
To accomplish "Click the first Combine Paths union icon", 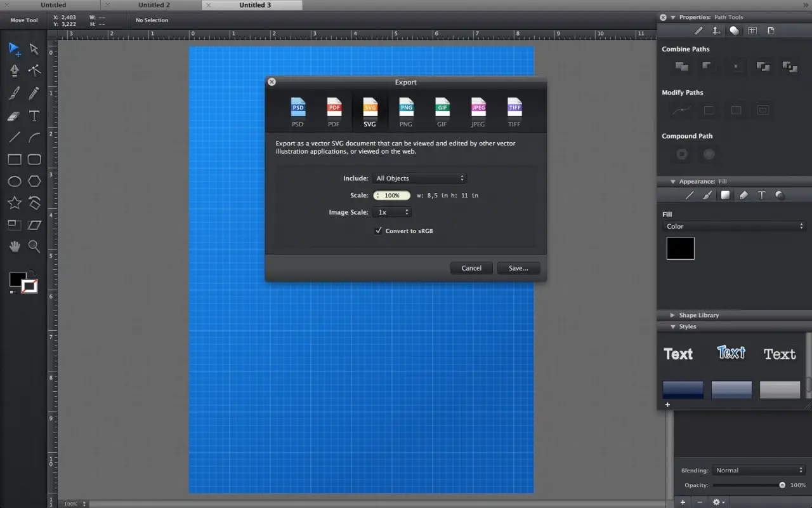I will [682, 66].
